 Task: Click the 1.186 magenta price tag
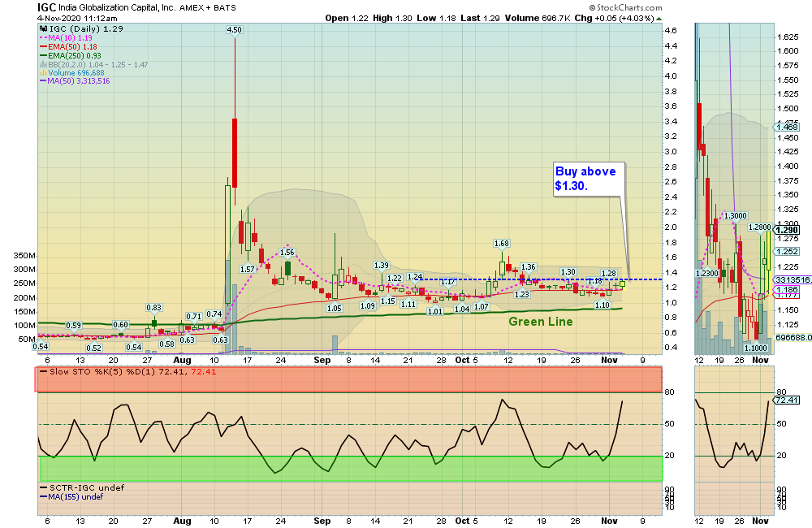[x=787, y=290]
